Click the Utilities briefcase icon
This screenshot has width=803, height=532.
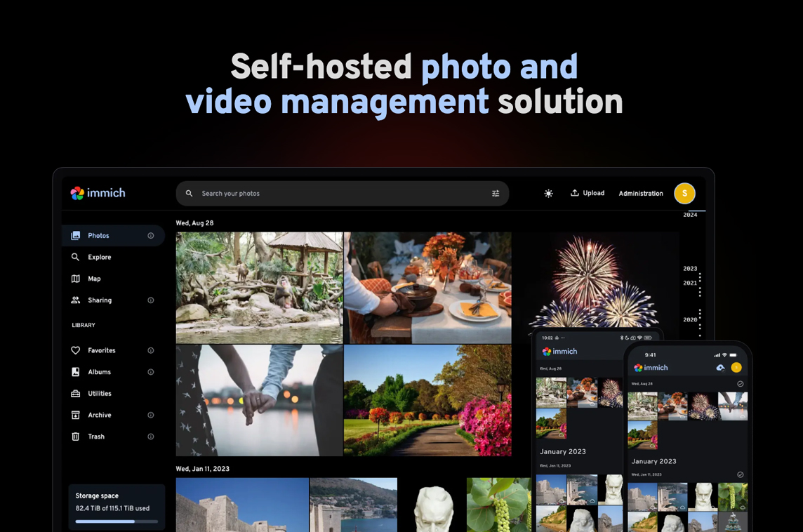click(76, 394)
